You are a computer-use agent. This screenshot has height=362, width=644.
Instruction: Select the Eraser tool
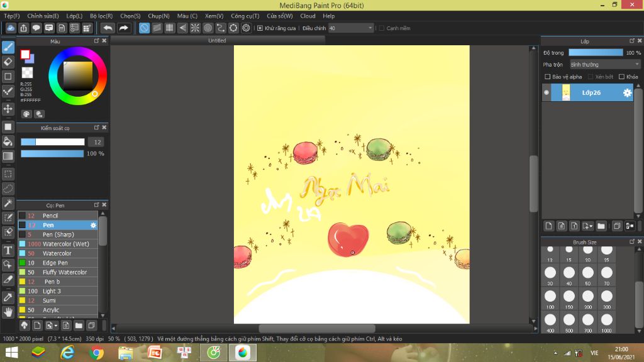[x=8, y=62]
